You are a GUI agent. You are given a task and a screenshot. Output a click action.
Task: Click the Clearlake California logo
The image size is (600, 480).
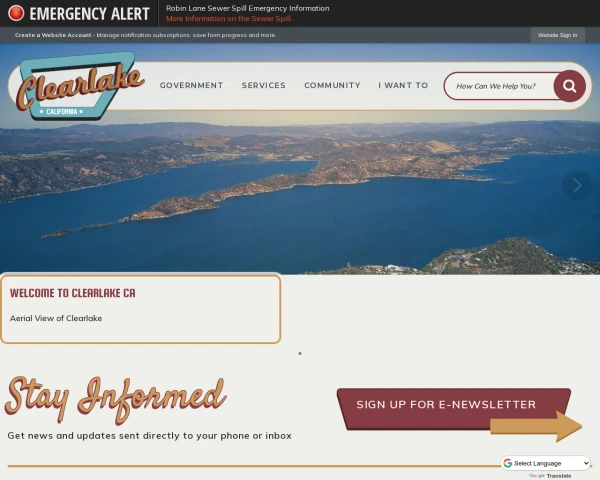[80, 86]
